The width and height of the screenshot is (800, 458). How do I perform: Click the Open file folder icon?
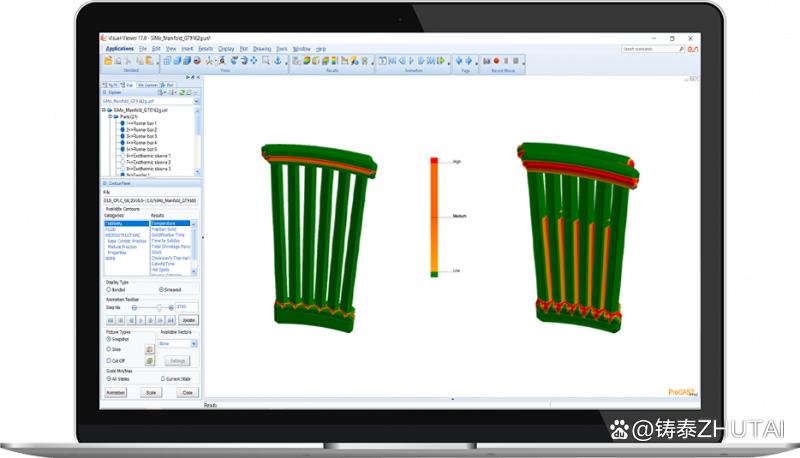tap(108, 61)
